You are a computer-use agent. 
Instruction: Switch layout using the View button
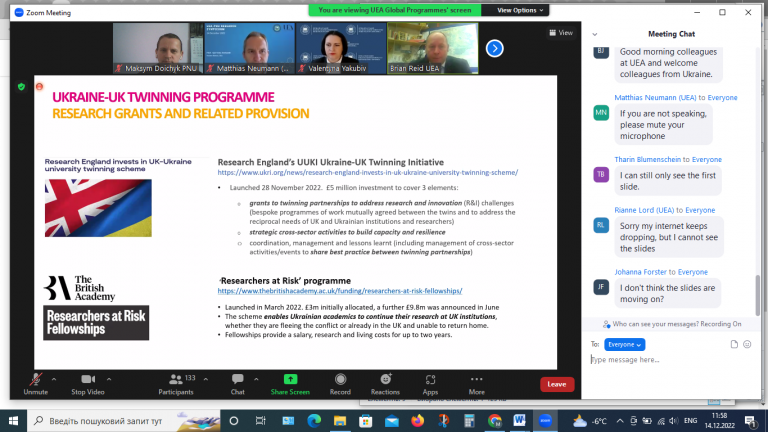(x=561, y=33)
